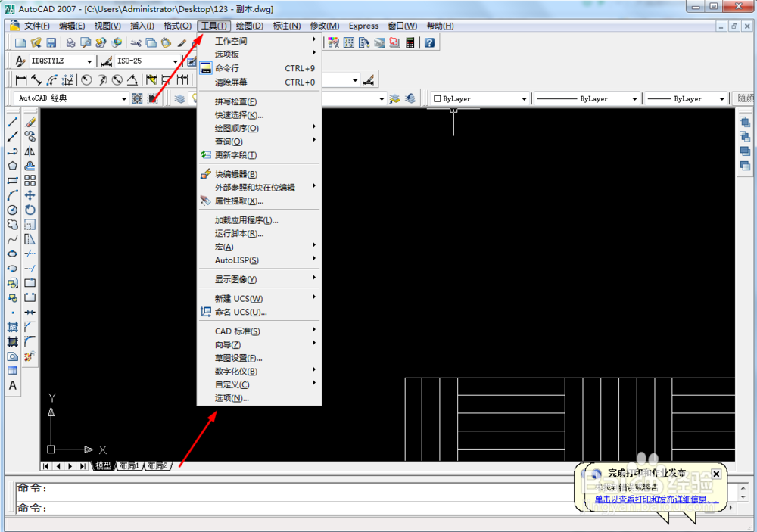Open the ByLayer lineweight dropdown
Screen dimensions: 757x532
tap(721, 98)
